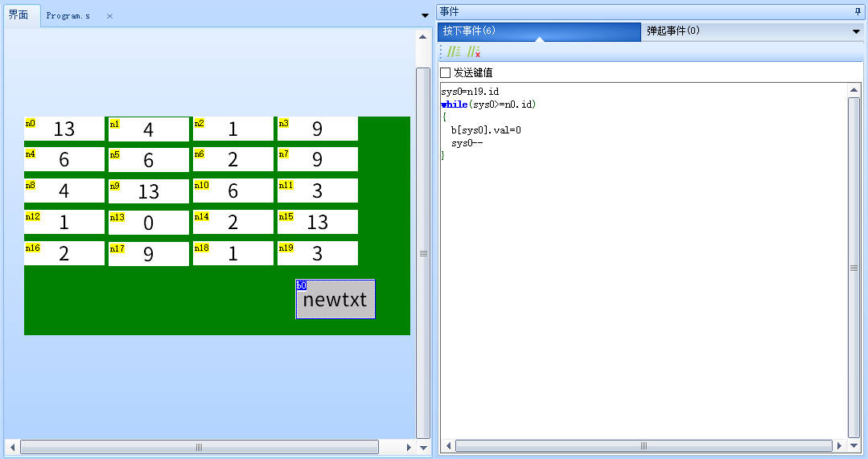Viewport: 868px width, 459px height.
Task: Click the canvas scroll-up arrow
Action: pos(423,37)
